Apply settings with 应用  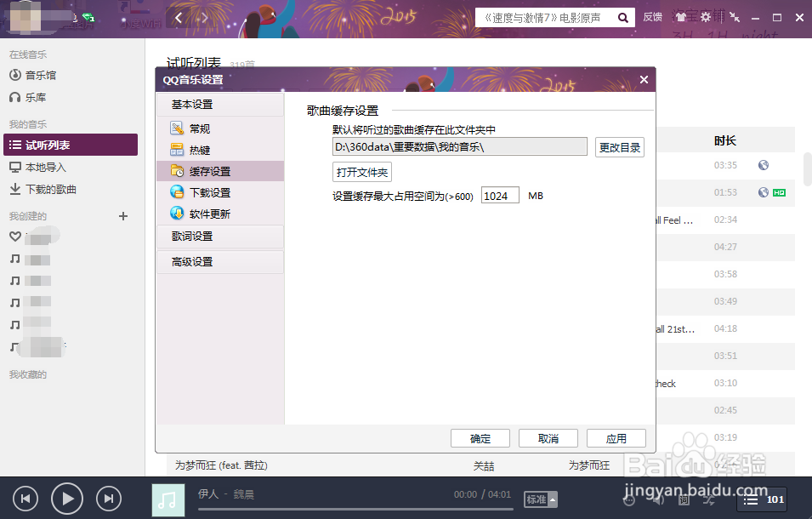coord(616,439)
